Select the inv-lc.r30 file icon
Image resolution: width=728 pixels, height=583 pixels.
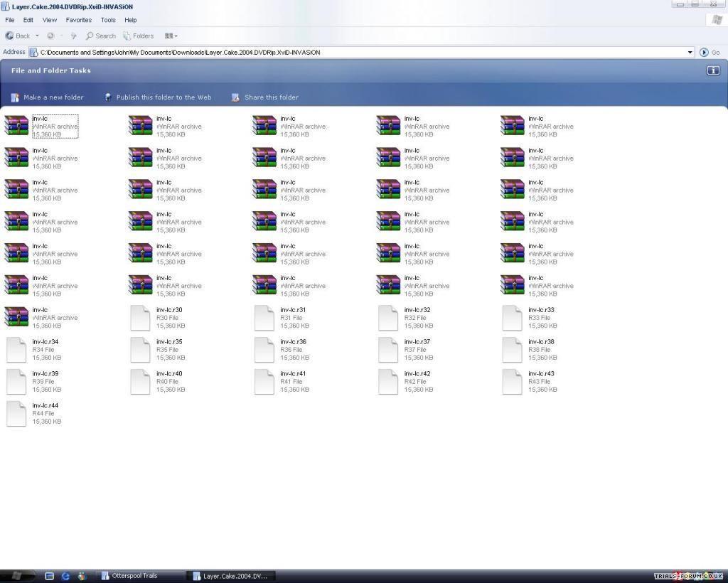pos(140,318)
